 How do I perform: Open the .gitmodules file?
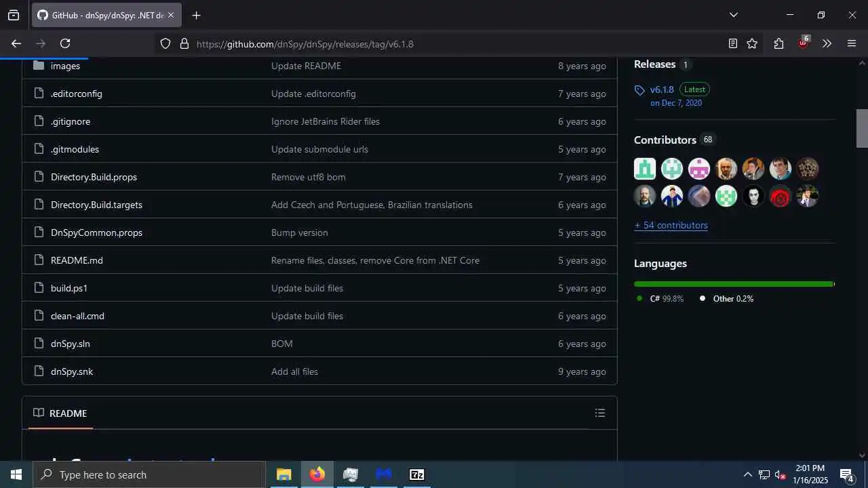75,149
